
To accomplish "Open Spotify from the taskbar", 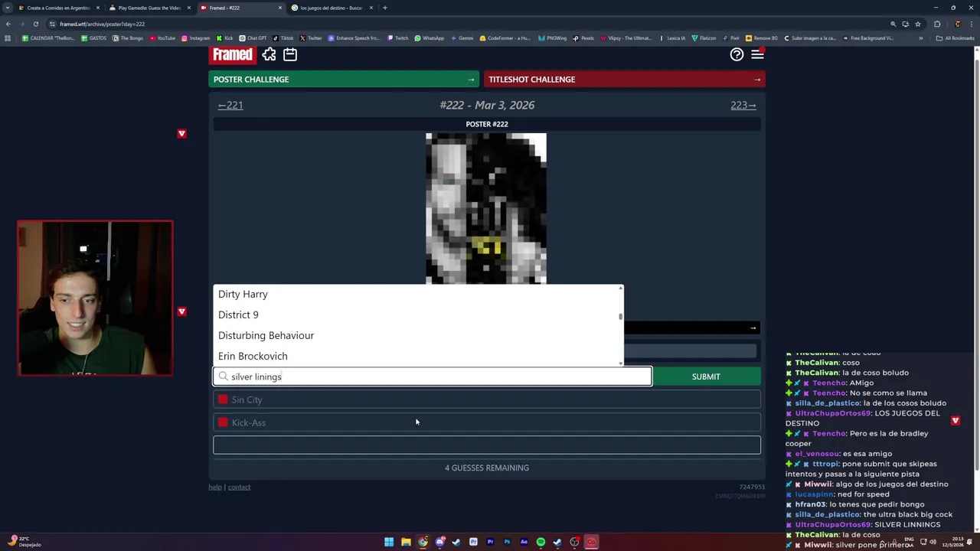I will (x=541, y=542).
